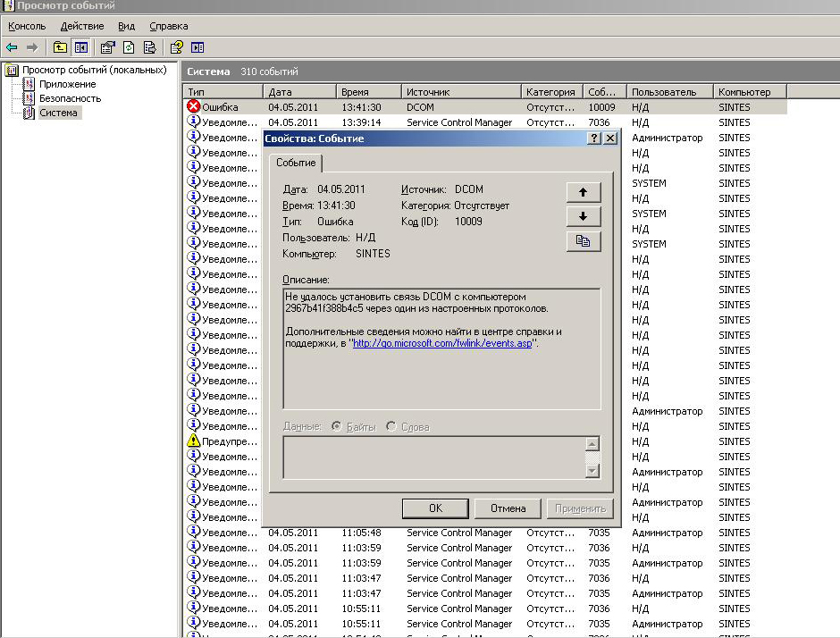Sort by the Компьютер column header
This screenshot has width=840, height=638.
[750, 92]
